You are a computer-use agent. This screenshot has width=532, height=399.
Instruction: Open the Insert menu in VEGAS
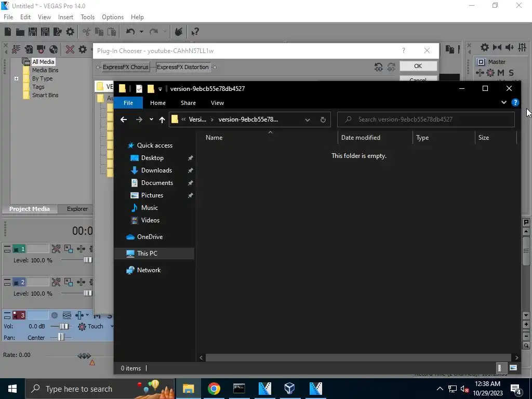[65, 17]
